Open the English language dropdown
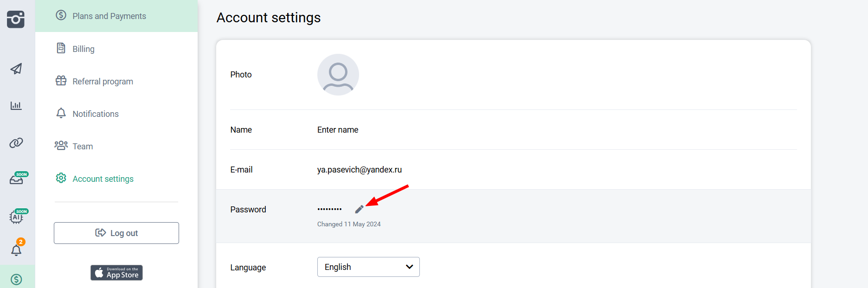Image resolution: width=868 pixels, height=288 pixels. 368,267
